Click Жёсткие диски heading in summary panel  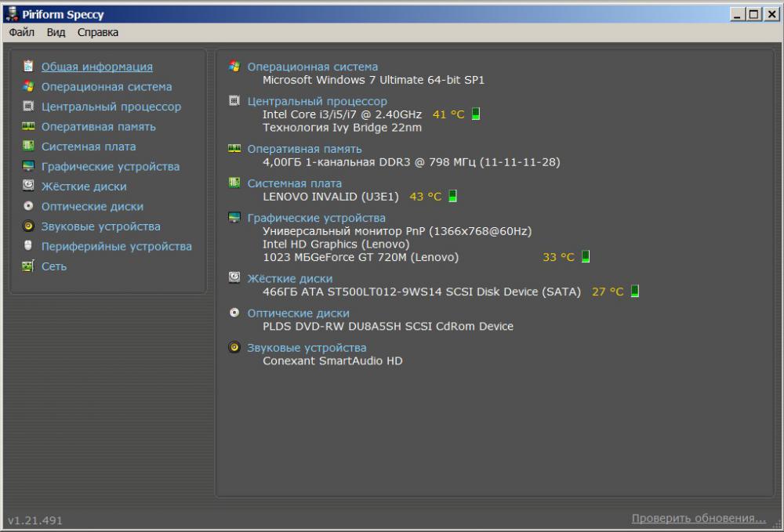click(290, 279)
